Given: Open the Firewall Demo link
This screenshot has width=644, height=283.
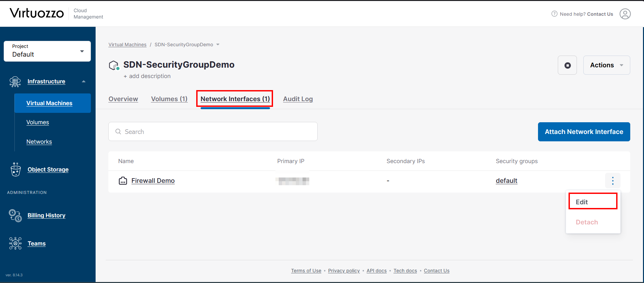Looking at the screenshot, I should (153, 181).
